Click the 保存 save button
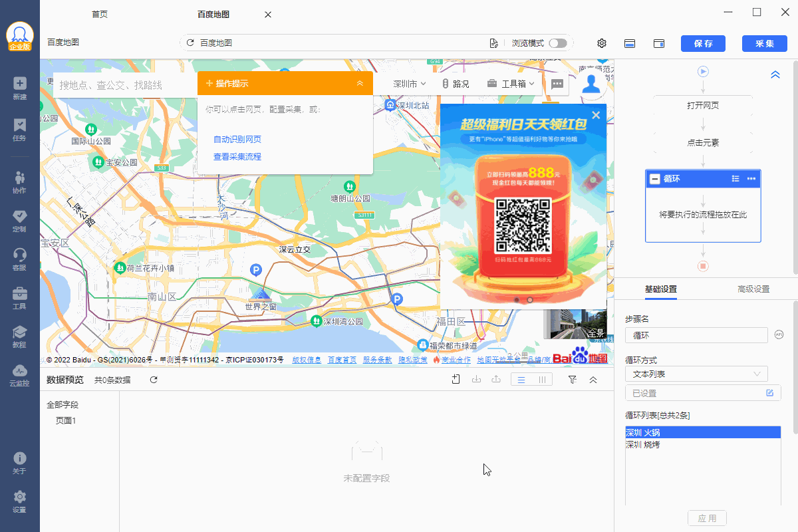This screenshot has width=798, height=532. point(704,43)
